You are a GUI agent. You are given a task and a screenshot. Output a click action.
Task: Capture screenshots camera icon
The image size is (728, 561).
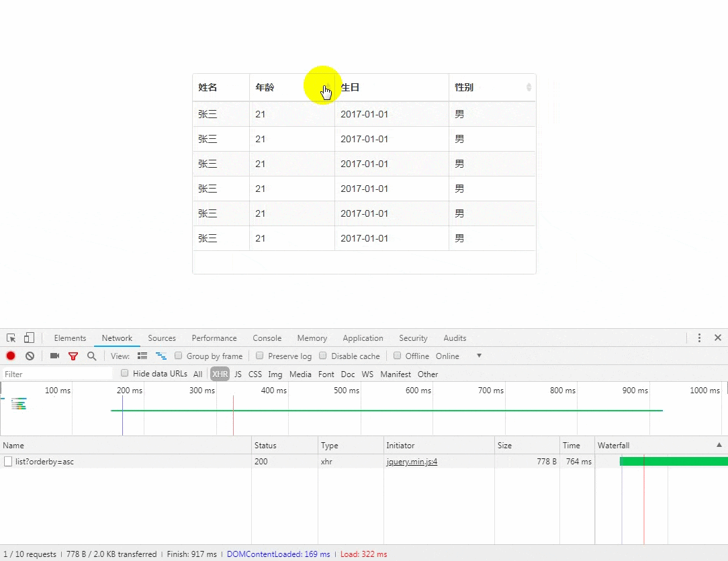(55, 356)
